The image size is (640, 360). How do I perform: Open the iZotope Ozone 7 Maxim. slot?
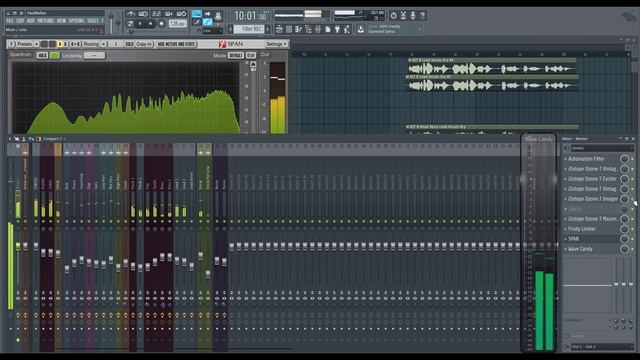click(x=592, y=219)
